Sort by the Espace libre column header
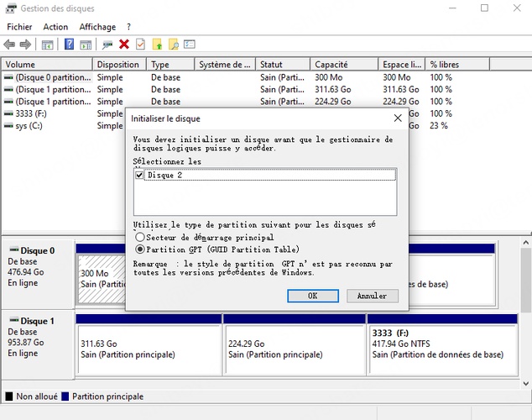The height and width of the screenshot is (420, 532). pyautogui.click(x=402, y=64)
